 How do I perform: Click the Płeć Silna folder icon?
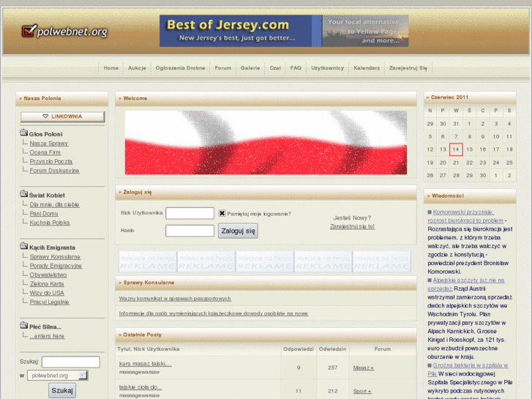pyautogui.click(x=23, y=325)
